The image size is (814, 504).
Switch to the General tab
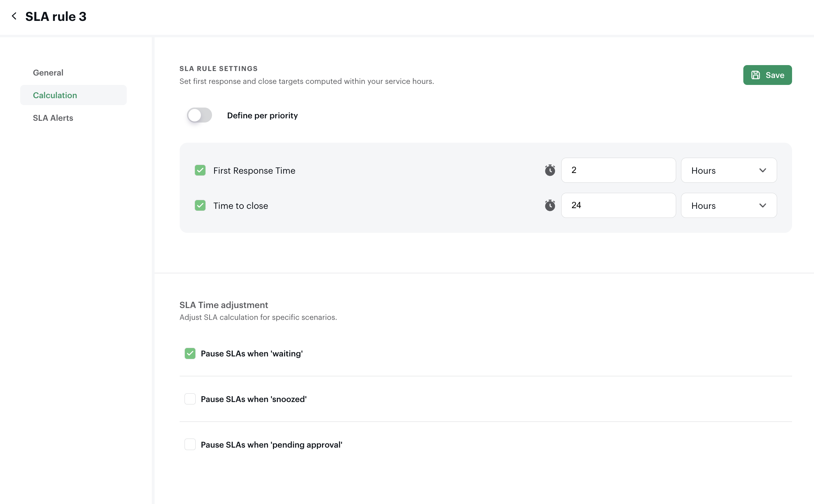click(48, 73)
